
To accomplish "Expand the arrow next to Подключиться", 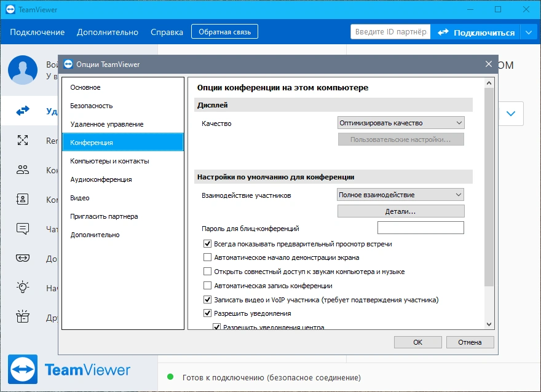I will [529, 33].
